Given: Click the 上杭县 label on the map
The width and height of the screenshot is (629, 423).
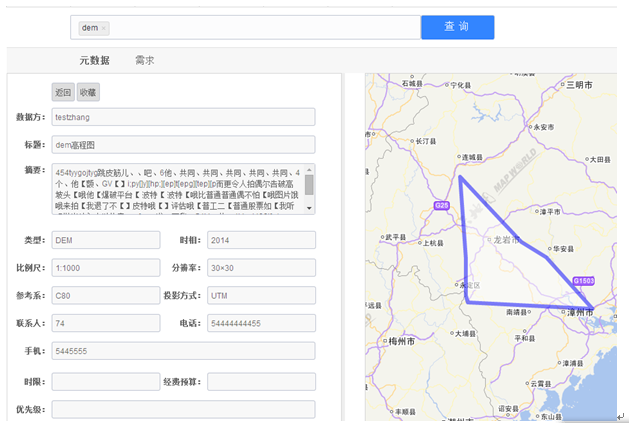Looking at the screenshot, I should [x=433, y=243].
